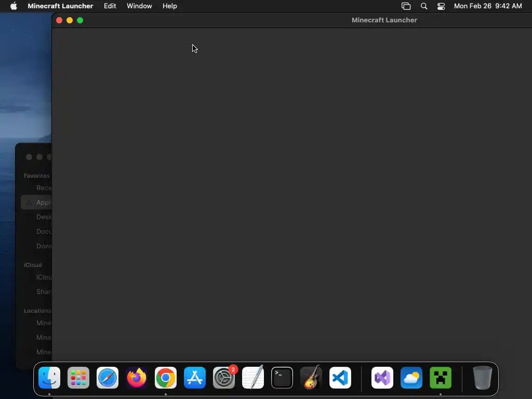Open Spotlight search in menu bar

(424, 6)
